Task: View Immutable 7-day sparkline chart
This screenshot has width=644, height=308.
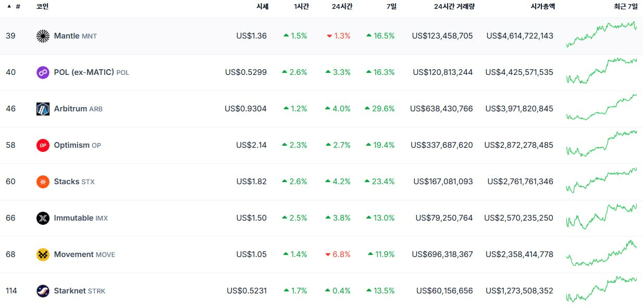Action: tap(602, 216)
